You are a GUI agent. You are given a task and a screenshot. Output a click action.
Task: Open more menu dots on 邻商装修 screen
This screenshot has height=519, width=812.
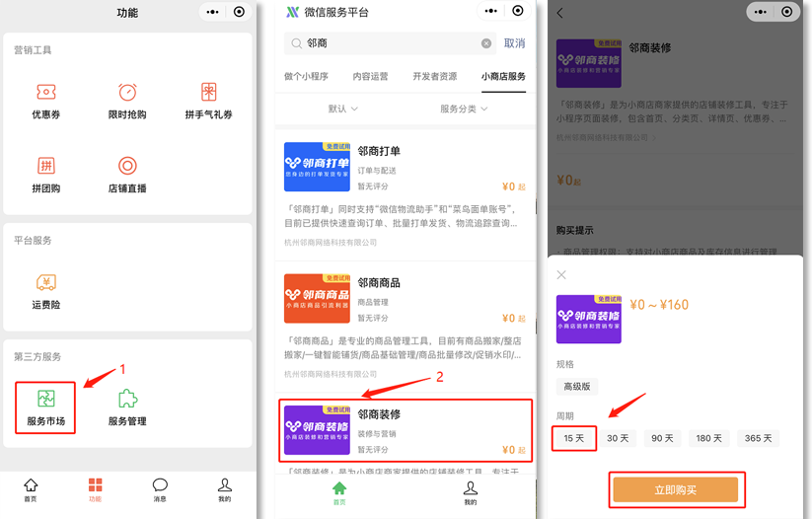pos(761,12)
